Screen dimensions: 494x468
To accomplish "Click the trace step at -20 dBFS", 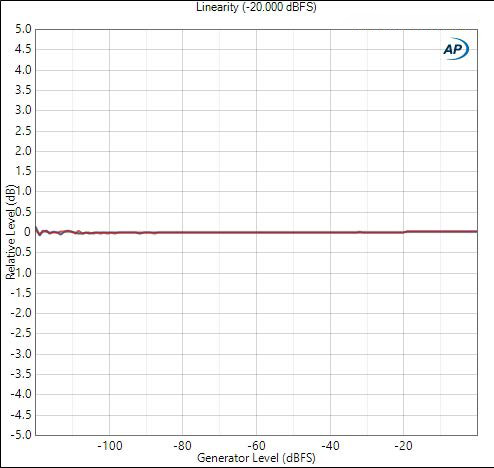I will coord(405,231).
